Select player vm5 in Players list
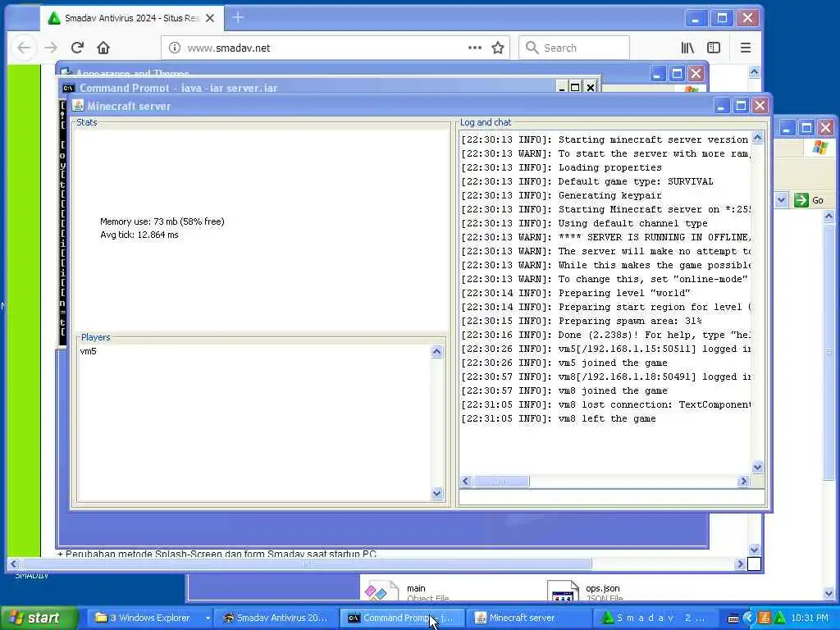Screen dimensions: 840x630 coord(89,351)
